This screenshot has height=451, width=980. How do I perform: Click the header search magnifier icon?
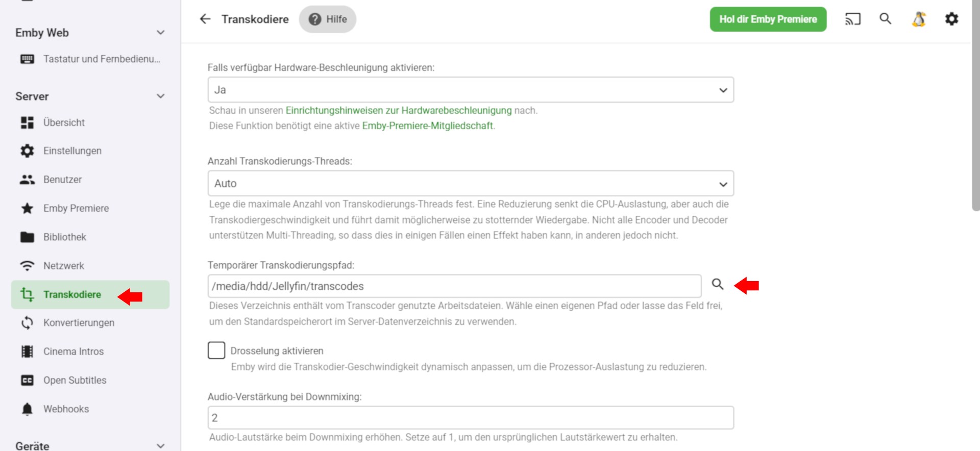tap(886, 19)
